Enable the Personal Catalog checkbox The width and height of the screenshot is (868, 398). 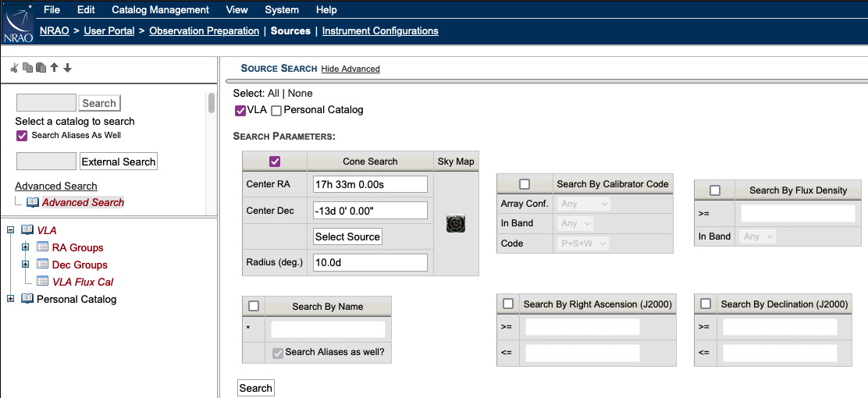tap(276, 110)
